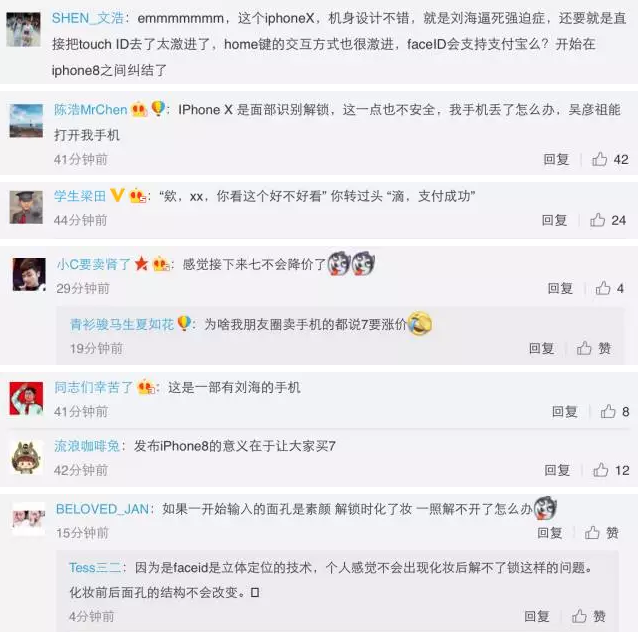Click 回复 on 学生梁田's comment
642x632 pixels.
554,220
